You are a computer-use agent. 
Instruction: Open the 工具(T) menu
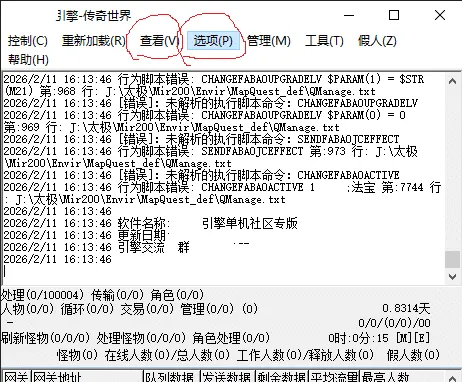[x=324, y=41]
